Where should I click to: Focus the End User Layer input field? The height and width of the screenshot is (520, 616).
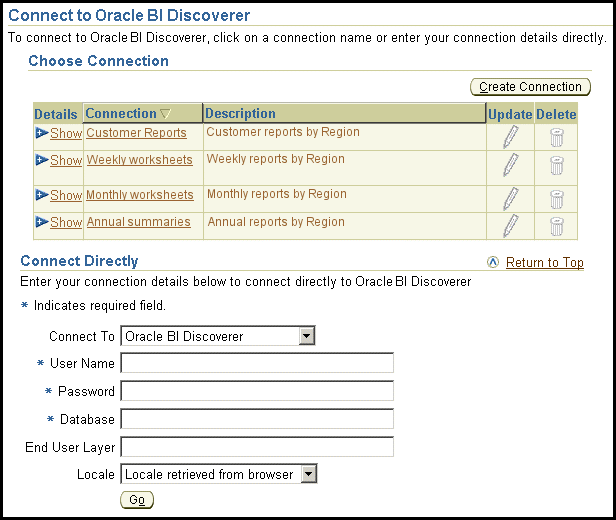coord(257,447)
